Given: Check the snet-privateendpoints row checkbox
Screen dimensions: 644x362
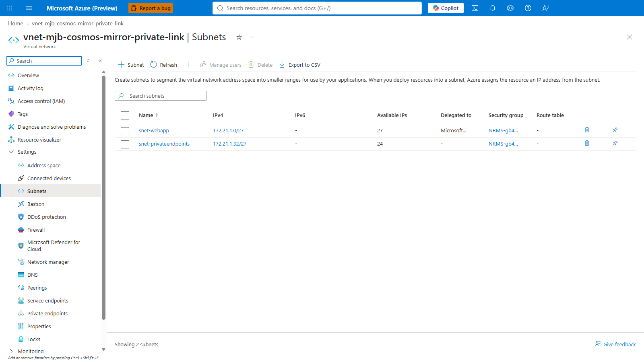Looking at the screenshot, I should [x=125, y=144].
